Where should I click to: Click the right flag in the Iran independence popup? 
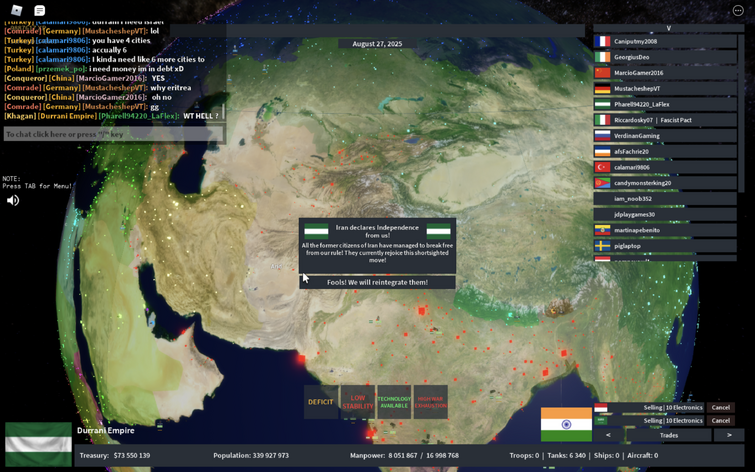click(x=439, y=231)
